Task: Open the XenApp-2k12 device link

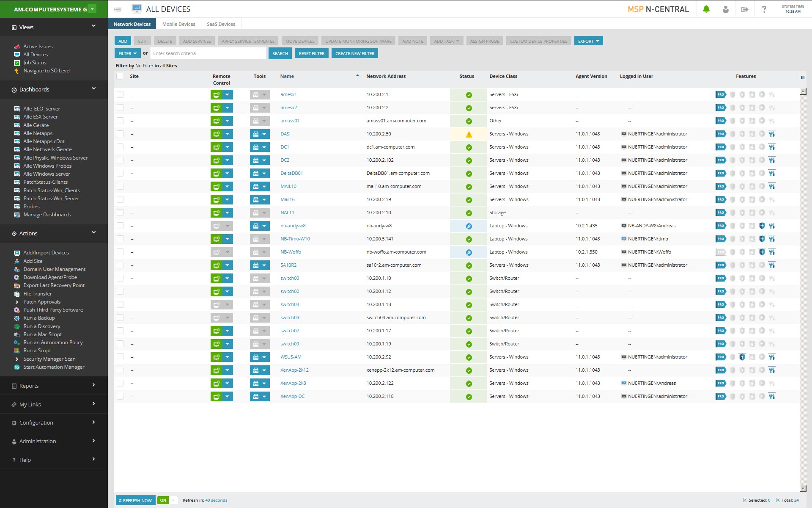Action: pyautogui.click(x=294, y=370)
